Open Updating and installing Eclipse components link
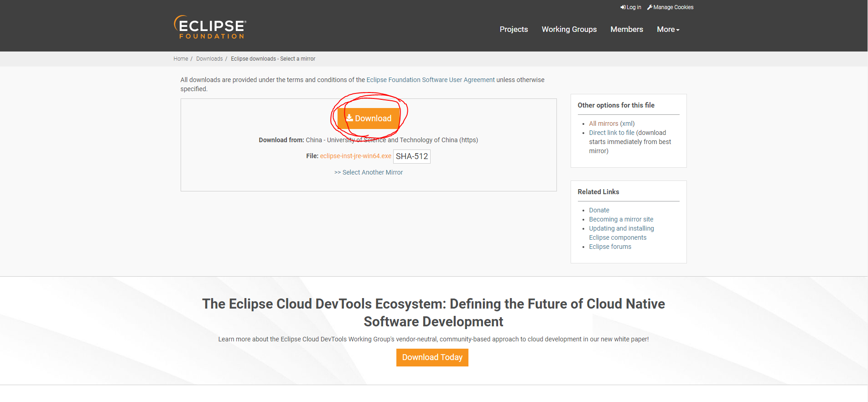 coord(621,233)
